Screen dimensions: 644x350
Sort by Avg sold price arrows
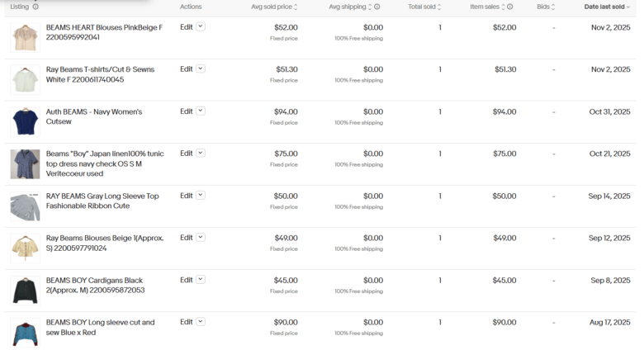click(x=296, y=7)
